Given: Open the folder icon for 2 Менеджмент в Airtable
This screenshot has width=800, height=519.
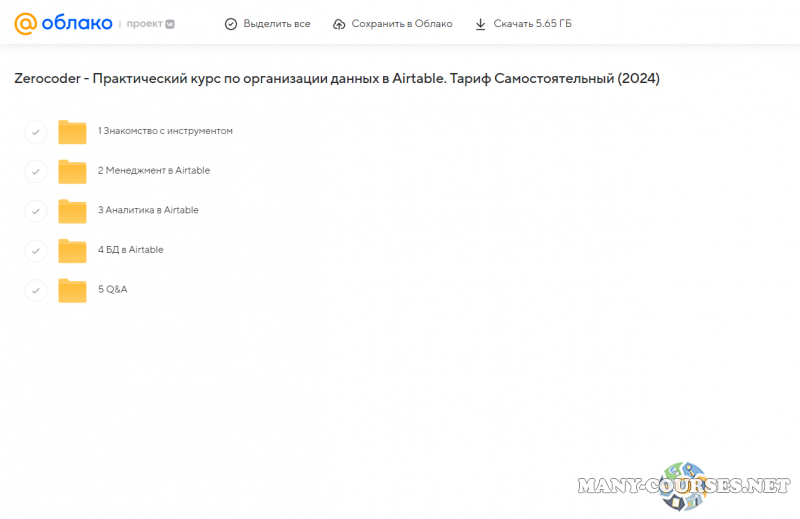Looking at the screenshot, I should (x=72, y=171).
